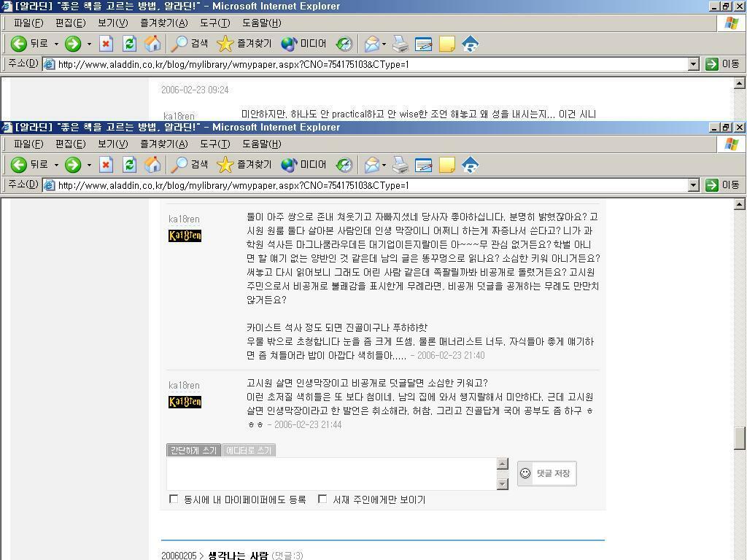
Task: Enable 동시에 내 마이페이퍼에도 등록 checkbox
Action: pyautogui.click(x=174, y=499)
